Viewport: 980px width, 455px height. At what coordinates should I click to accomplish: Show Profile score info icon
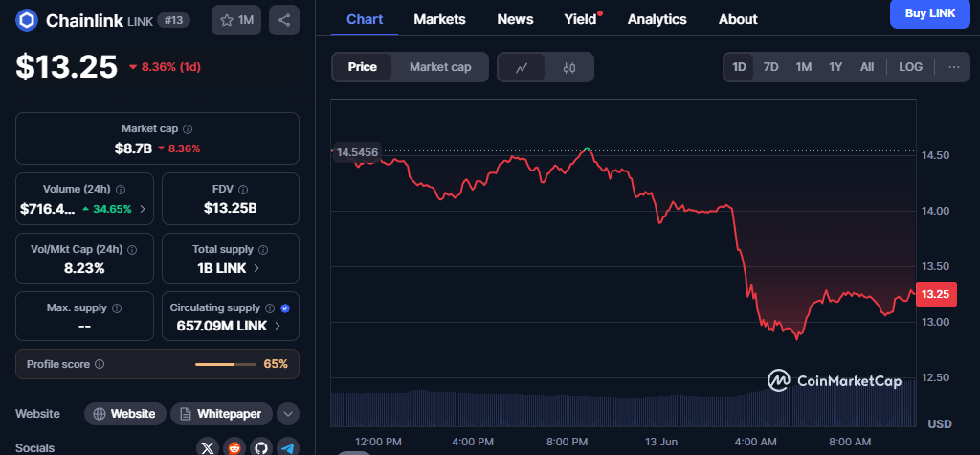click(100, 364)
